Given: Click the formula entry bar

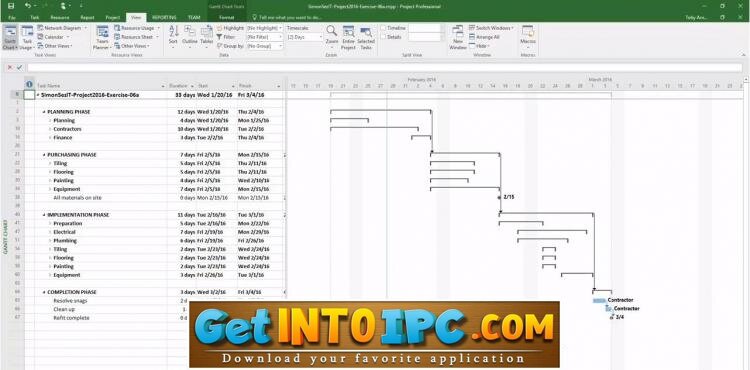Looking at the screenshot, I should coord(385,67).
